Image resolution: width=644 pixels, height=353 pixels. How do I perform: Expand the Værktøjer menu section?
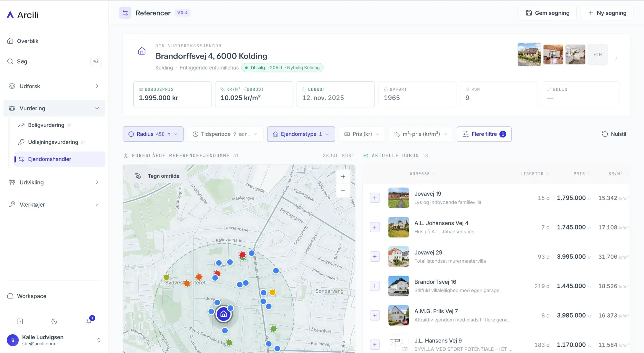click(54, 204)
